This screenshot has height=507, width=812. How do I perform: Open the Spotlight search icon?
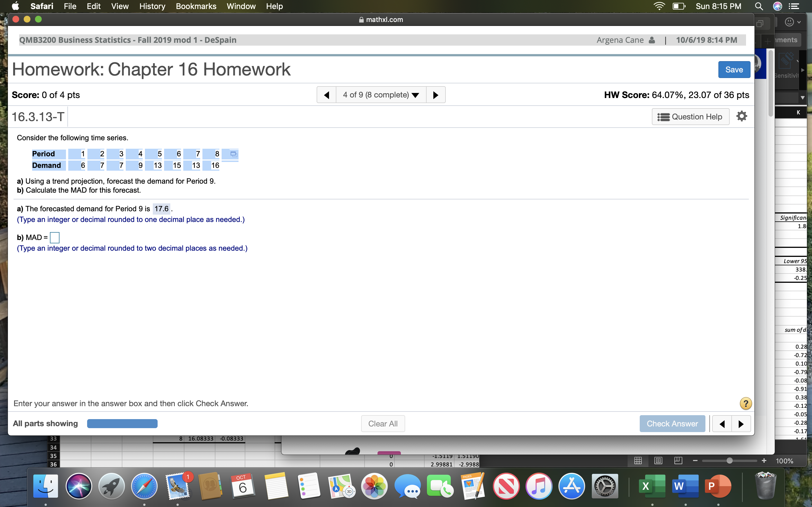[x=759, y=6]
